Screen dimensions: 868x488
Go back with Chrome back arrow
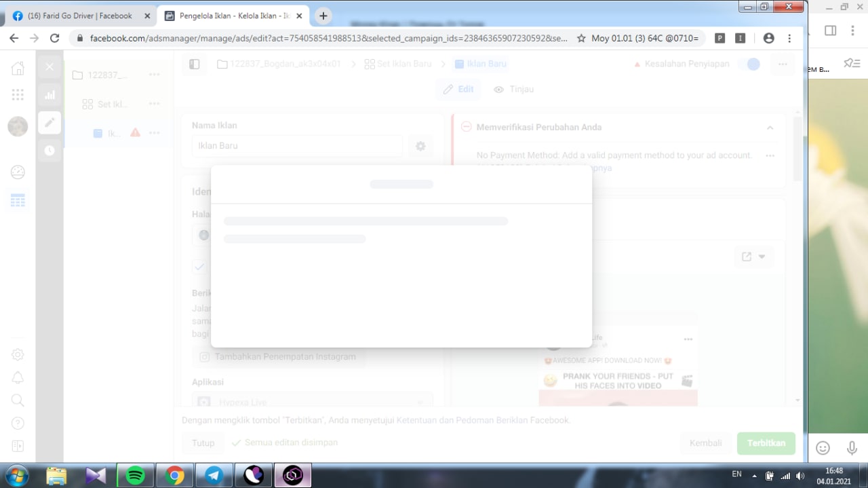(14, 39)
